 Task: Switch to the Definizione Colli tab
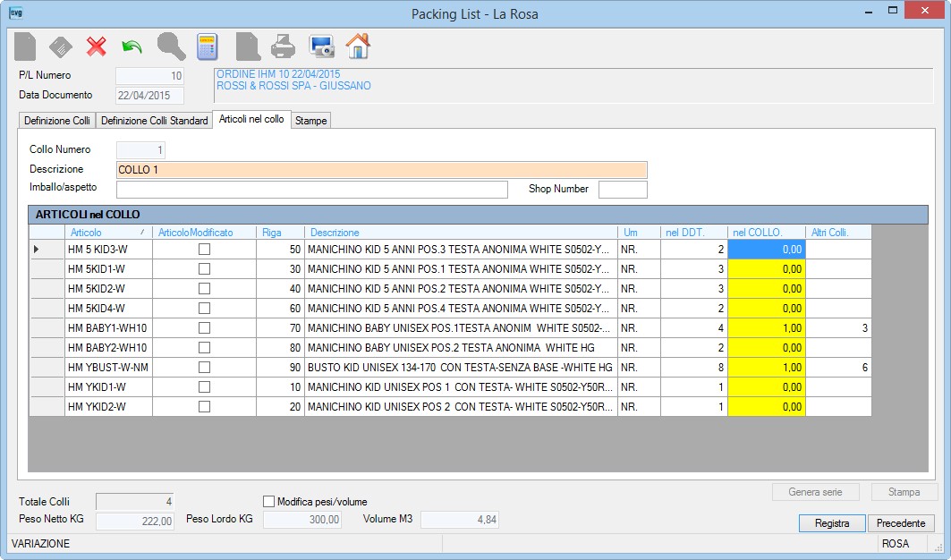click(x=57, y=121)
